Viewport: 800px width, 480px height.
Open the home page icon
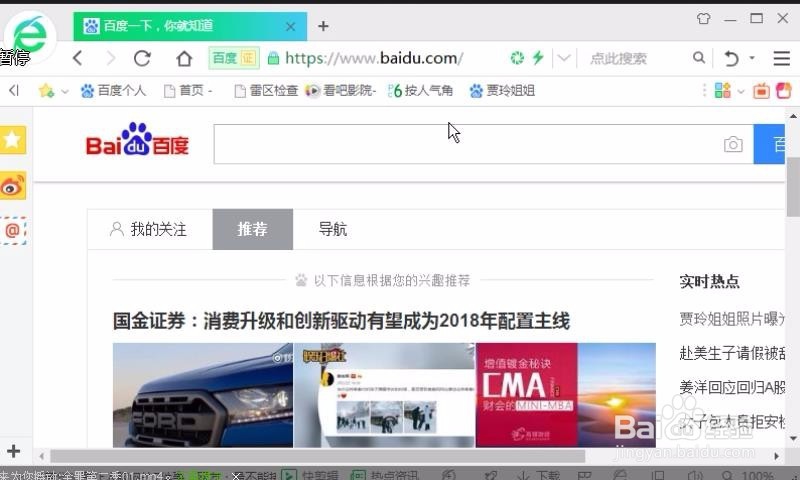point(184,58)
